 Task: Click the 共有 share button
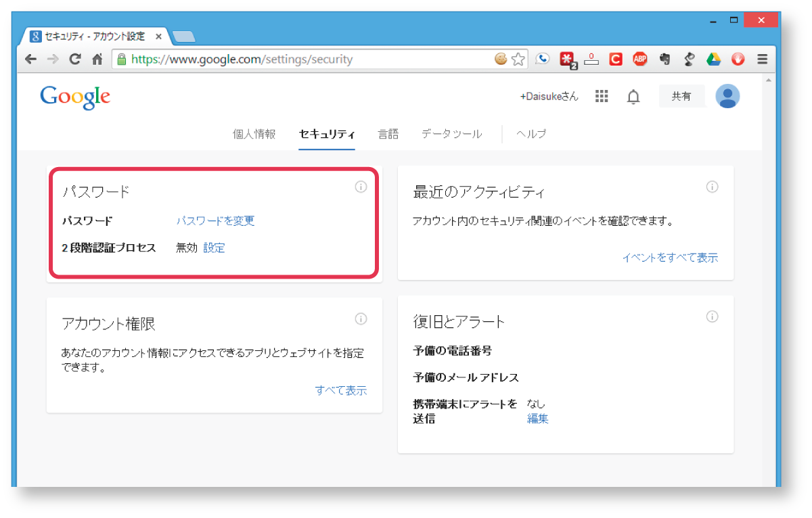681,97
